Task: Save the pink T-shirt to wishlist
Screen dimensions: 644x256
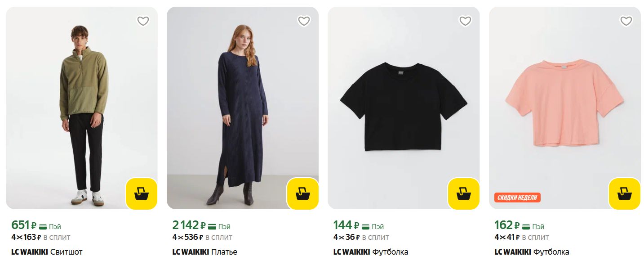Action: tap(626, 21)
